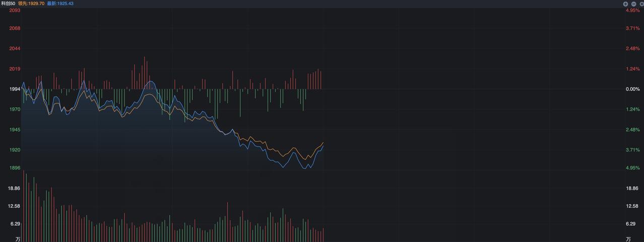Click the left 万 volume unit label
The height and width of the screenshot is (242, 644).
click(x=18, y=238)
